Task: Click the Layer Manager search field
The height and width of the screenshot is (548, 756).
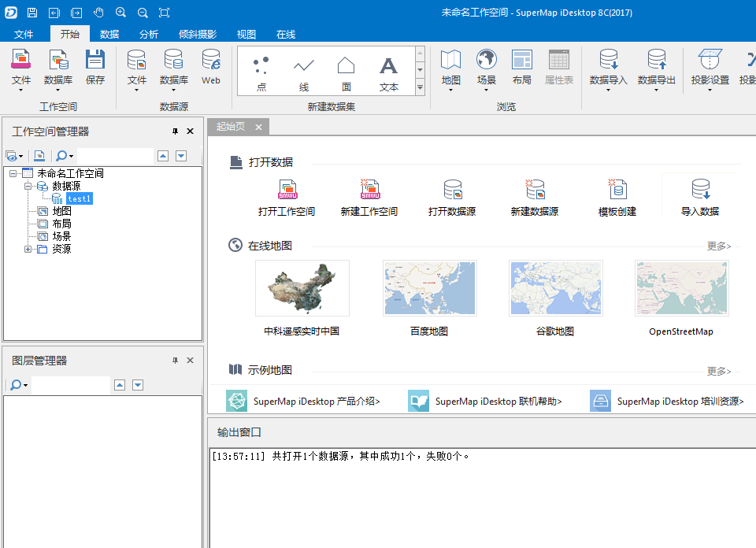Action: coord(71,384)
